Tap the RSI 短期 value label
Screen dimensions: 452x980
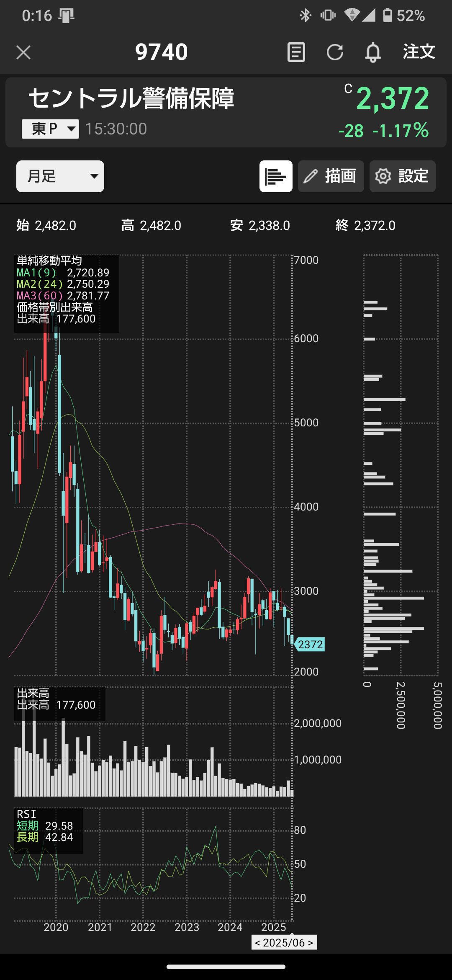45,826
